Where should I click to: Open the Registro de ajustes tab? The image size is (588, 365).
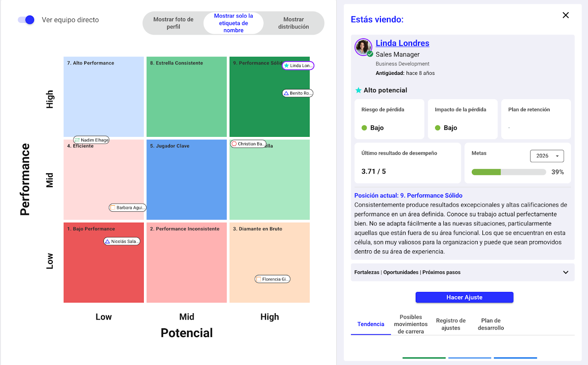[451, 324]
